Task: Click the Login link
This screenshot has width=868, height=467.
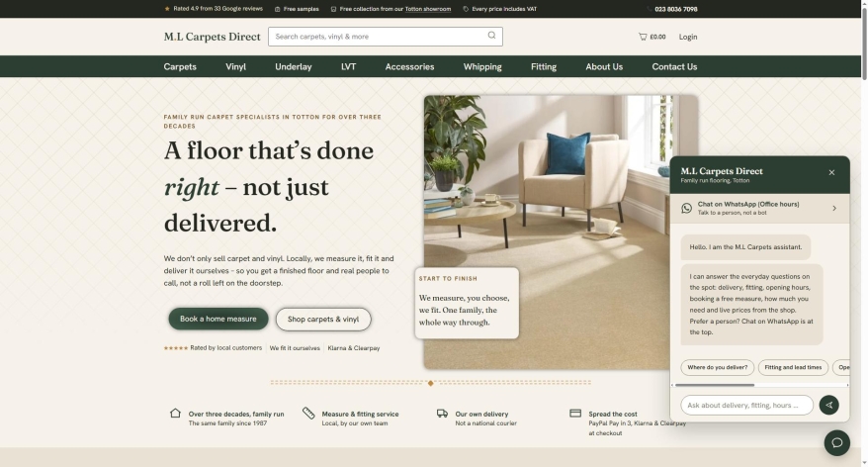Action: [688, 37]
